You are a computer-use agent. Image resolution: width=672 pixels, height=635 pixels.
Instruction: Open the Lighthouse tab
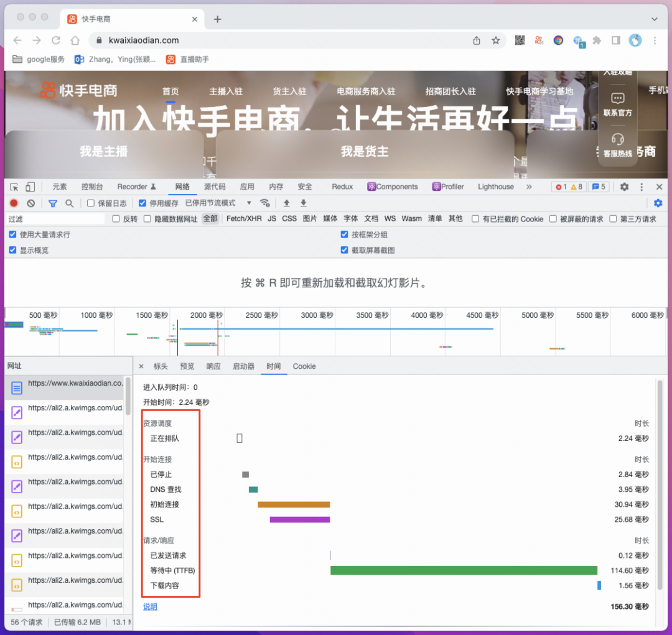point(496,187)
